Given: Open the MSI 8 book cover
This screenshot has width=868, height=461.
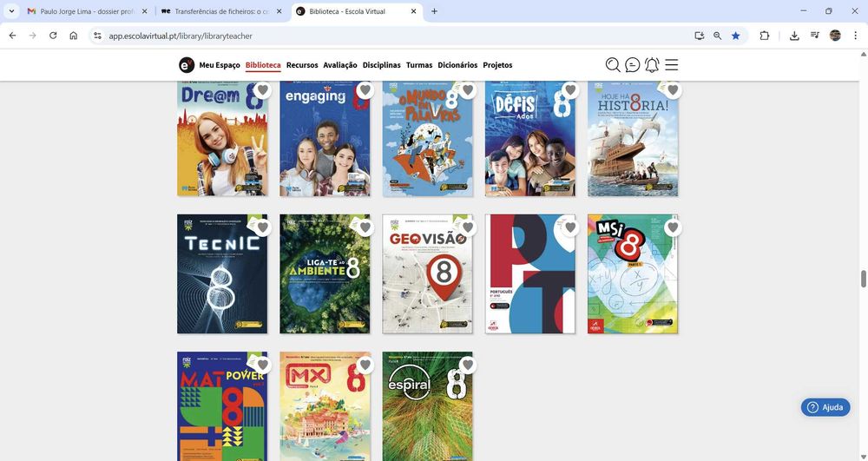Looking at the screenshot, I should pyautogui.click(x=633, y=274).
